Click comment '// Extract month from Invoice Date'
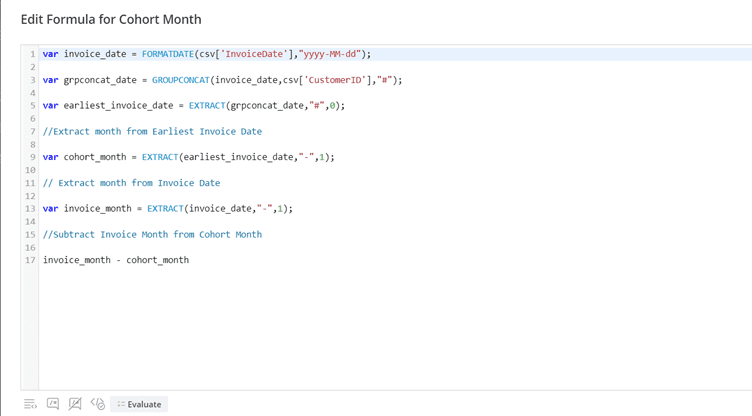 click(131, 183)
